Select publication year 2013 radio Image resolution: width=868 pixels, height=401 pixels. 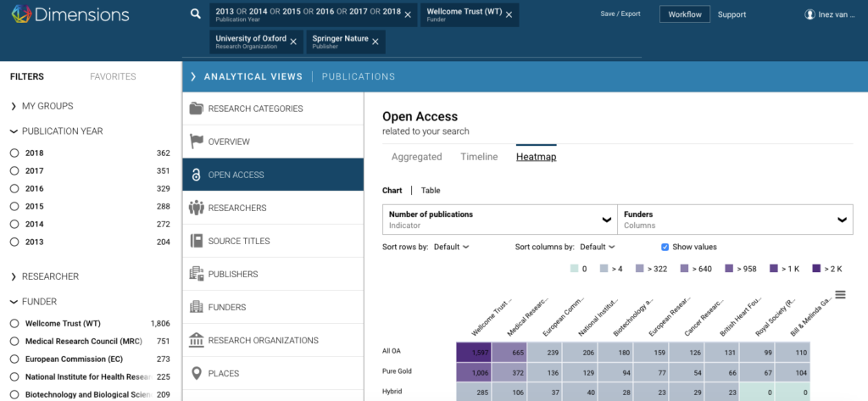tap(14, 242)
